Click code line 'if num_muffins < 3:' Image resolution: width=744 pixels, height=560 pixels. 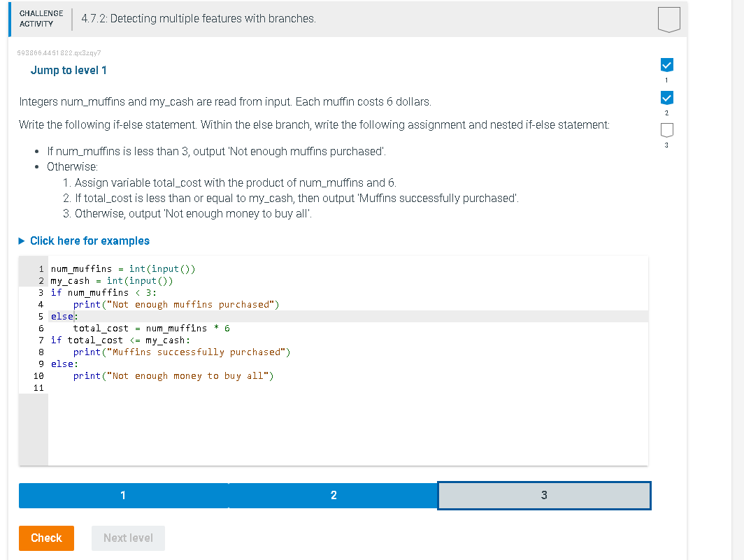(103, 293)
